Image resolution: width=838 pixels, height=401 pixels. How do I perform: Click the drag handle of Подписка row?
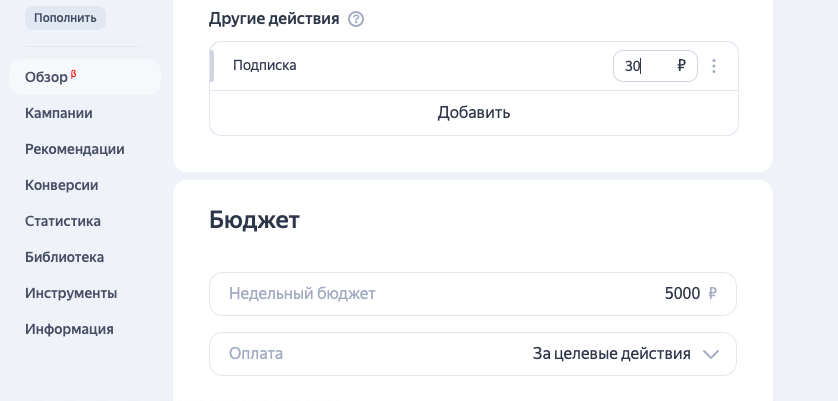click(x=212, y=66)
